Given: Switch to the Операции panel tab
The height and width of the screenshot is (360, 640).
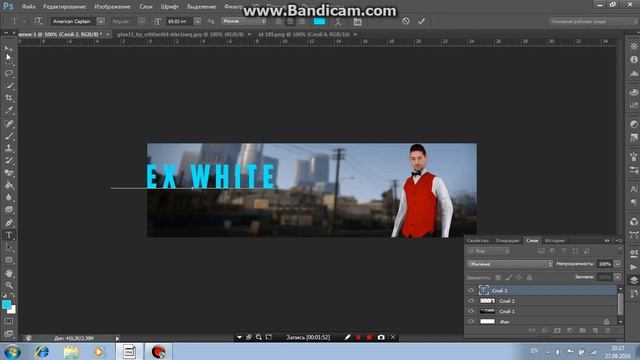Looking at the screenshot, I should click(x=507, y=240).
